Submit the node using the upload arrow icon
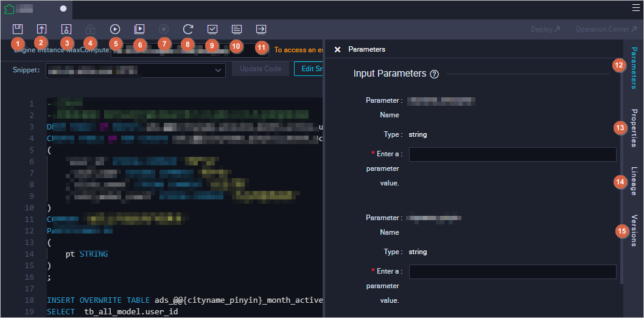The image size is (644, 318). click(x=41, y=29)
